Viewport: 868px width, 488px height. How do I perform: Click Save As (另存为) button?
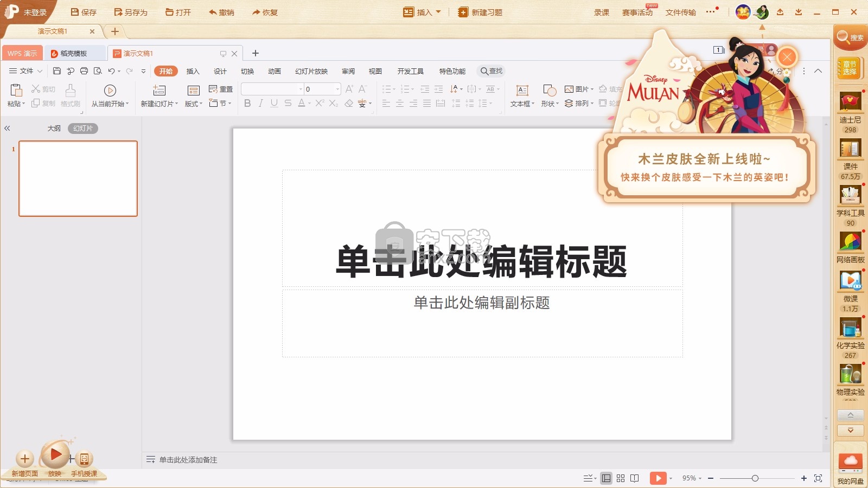131,12
